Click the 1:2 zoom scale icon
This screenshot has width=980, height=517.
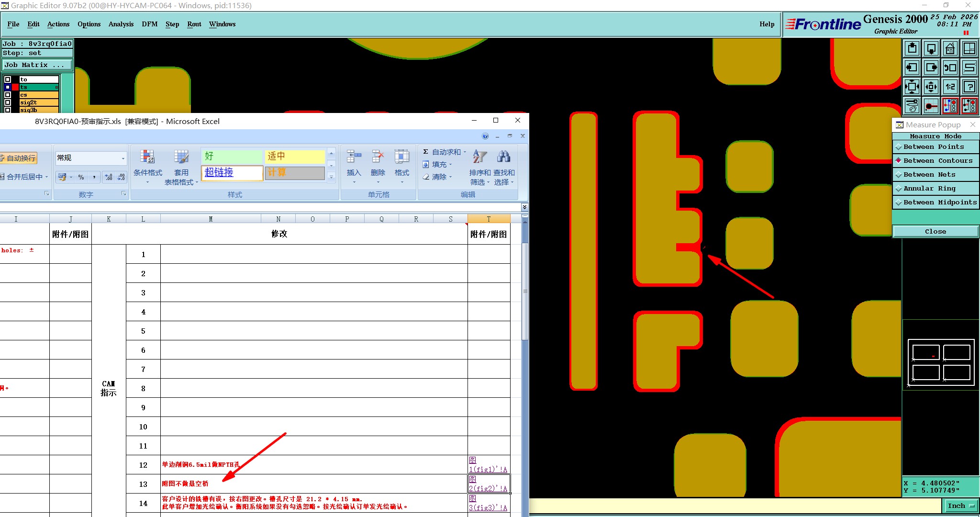tap(950, 87)
